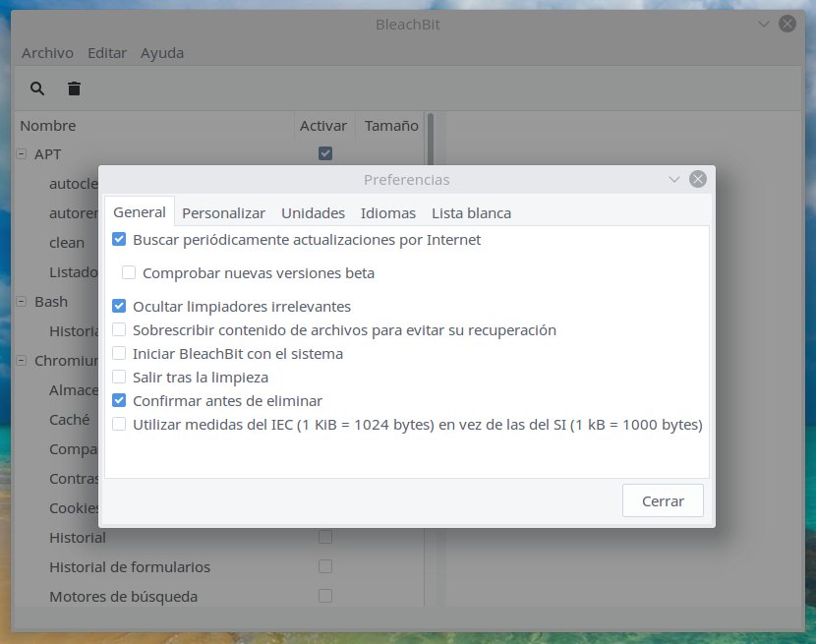Collapse the Chromium tree group
This screenshot has width=816, height=644.
(21, 361)
